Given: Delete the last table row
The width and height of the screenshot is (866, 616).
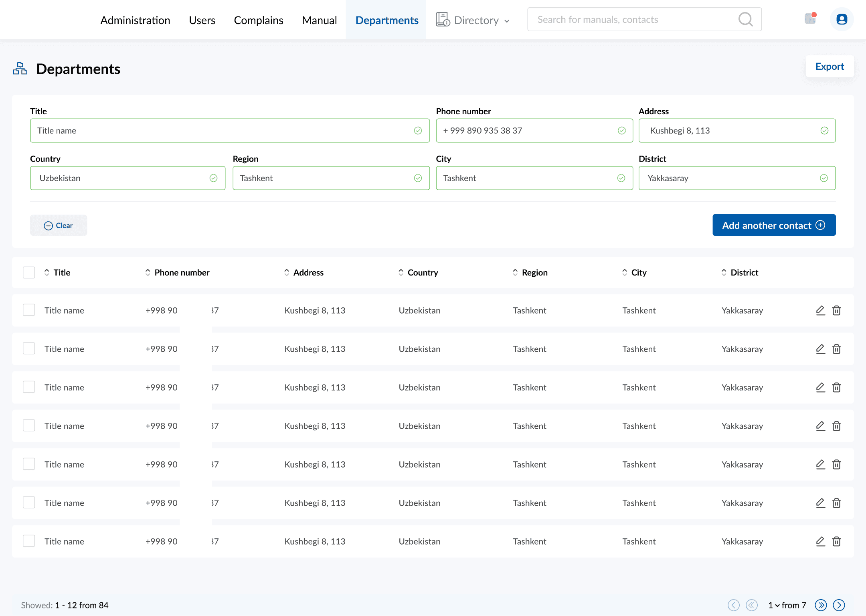Looking at the screenshot, I should tap(836, 541).
